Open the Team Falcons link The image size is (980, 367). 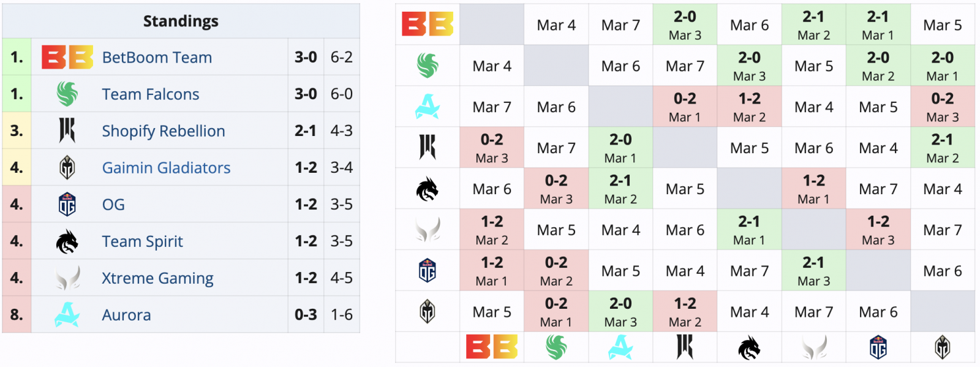[x=151, y=94]
